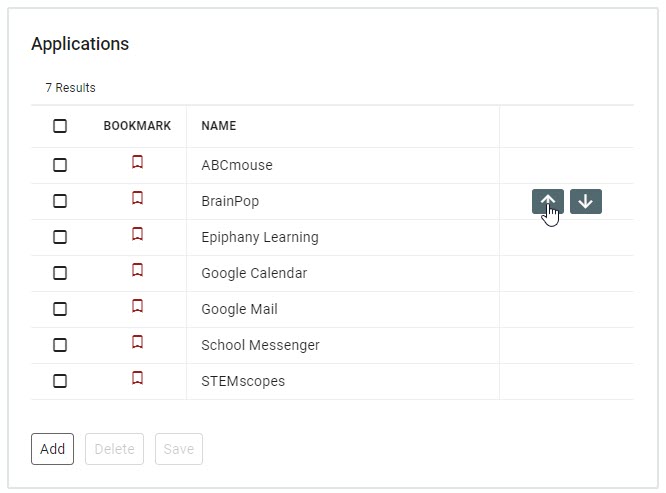Check the Google Mail row checkbox
Image resolution: width=666 pixels, height=493 pixels.
pyautogui.click(x=60, y=309)
